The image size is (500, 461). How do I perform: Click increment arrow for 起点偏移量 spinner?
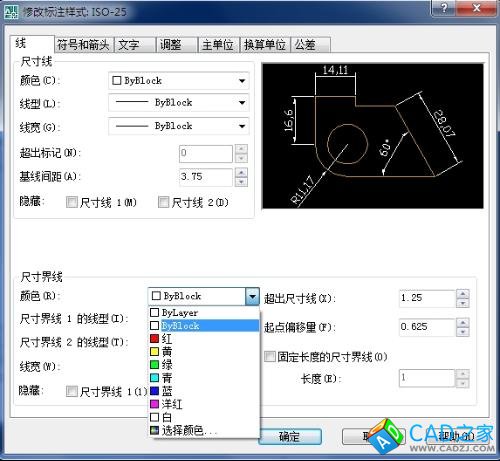pyautogui.click(x=463, y=322)
